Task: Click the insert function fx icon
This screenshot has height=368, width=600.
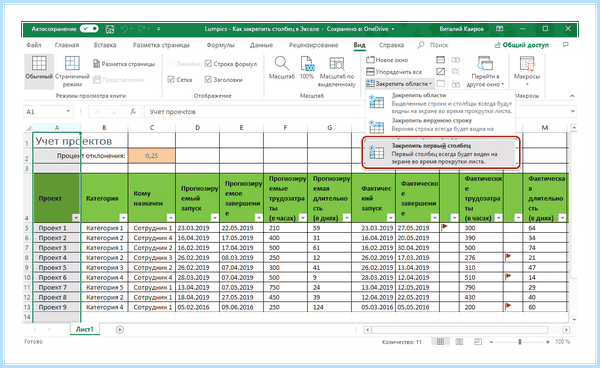Action: click(x=133, y=112)
